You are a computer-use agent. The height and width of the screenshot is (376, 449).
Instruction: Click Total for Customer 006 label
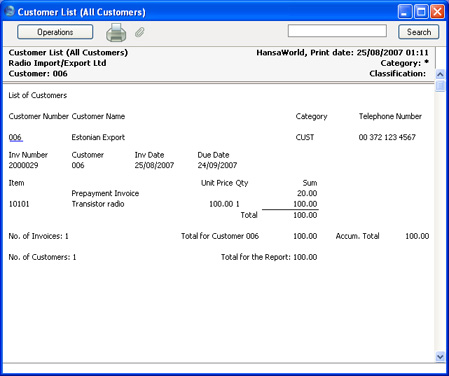[220, 236]
